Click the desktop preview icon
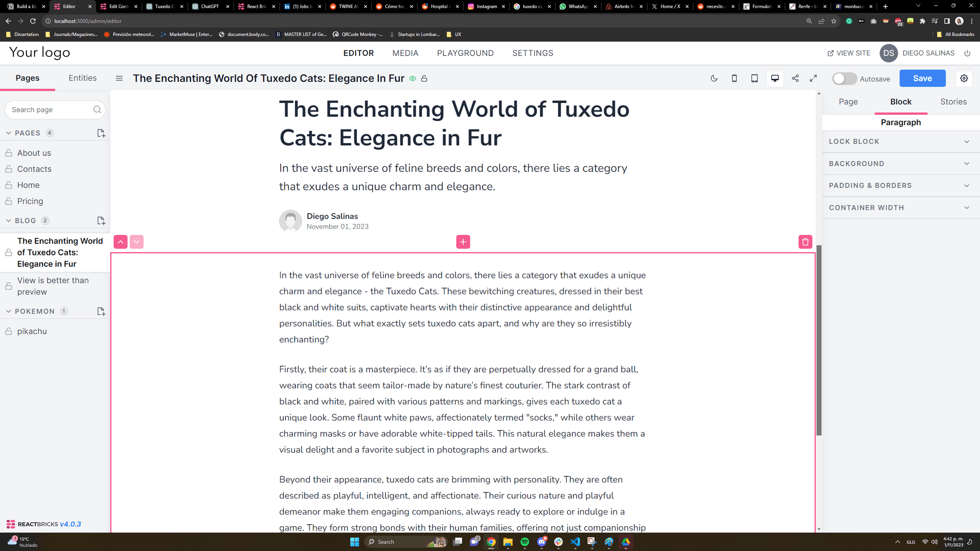This screenshot has height=551, width=980. pyautogui.click(x=775, y=78)
